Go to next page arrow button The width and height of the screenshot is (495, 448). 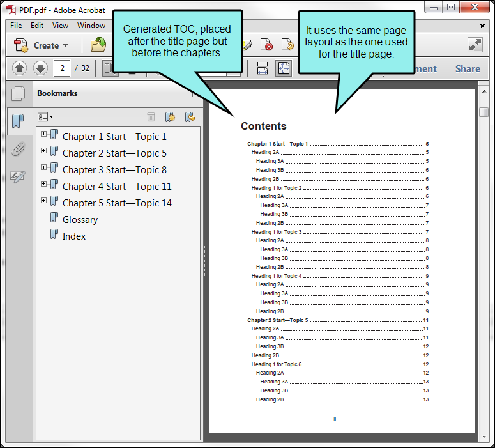(x=40, y=68)
